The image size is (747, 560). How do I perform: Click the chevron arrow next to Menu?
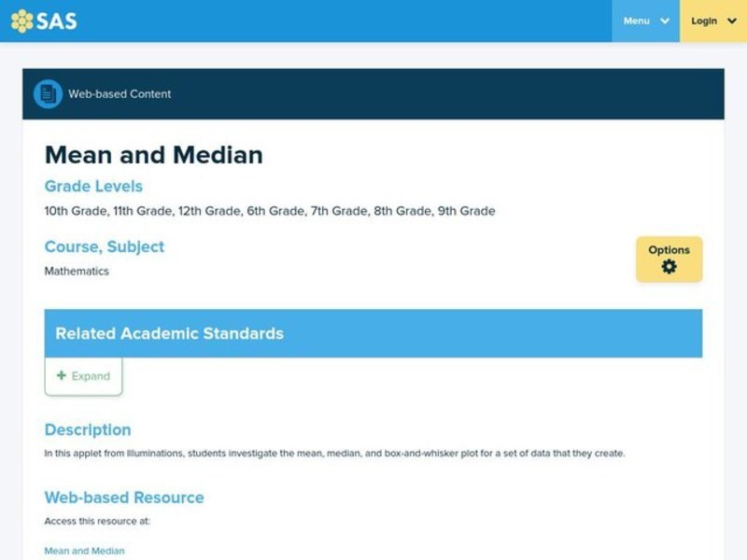pos(664,21)
